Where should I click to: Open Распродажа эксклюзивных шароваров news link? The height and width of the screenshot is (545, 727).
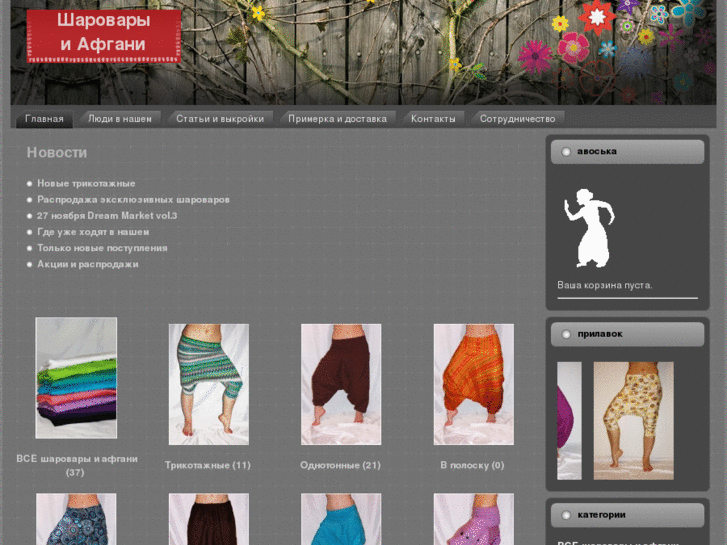pyautogui.click(x=133, y=199)
